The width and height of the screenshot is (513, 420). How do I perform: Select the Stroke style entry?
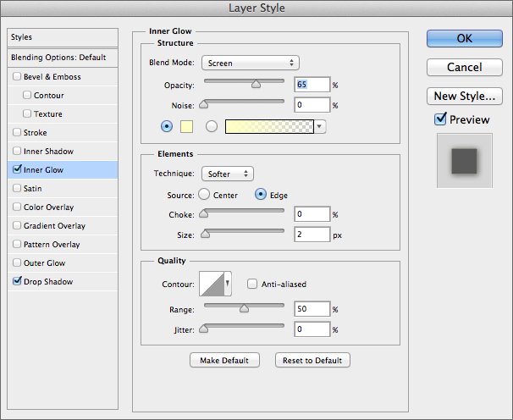click(x=36, y=133)
